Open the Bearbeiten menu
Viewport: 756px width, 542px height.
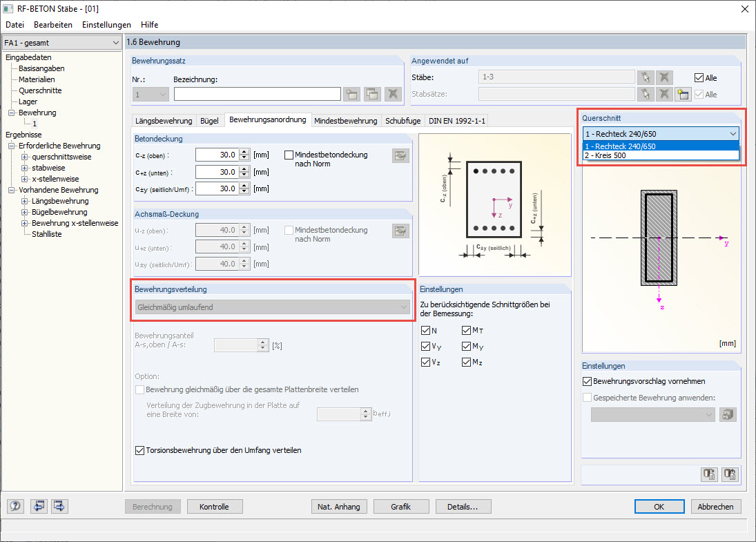click(x=53, y=25)
